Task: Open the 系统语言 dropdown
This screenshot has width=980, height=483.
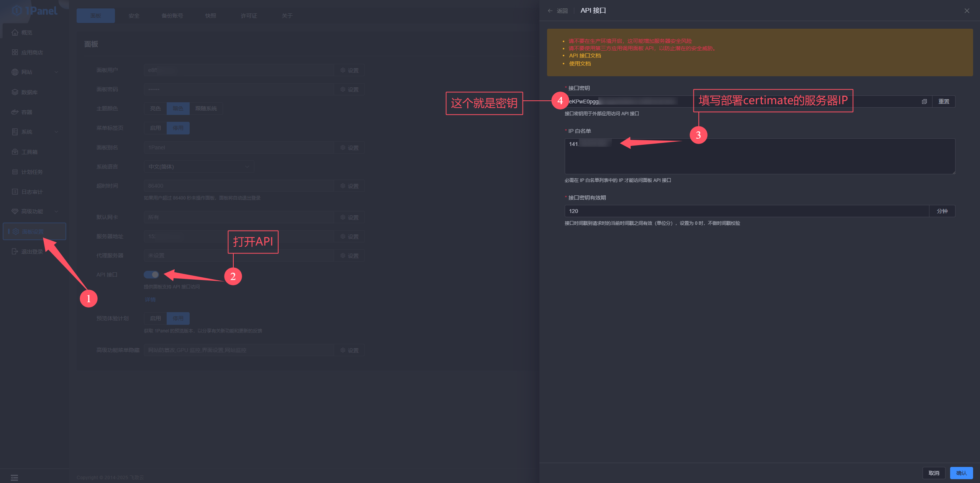Action: pyautogui.click(x=199, y=167)
